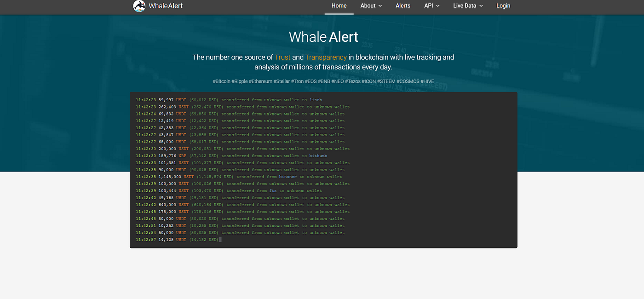Viewport: 644px width, 299px height.
Task: Expand the About dropdown menu
Action: click(x=371, y=6)
